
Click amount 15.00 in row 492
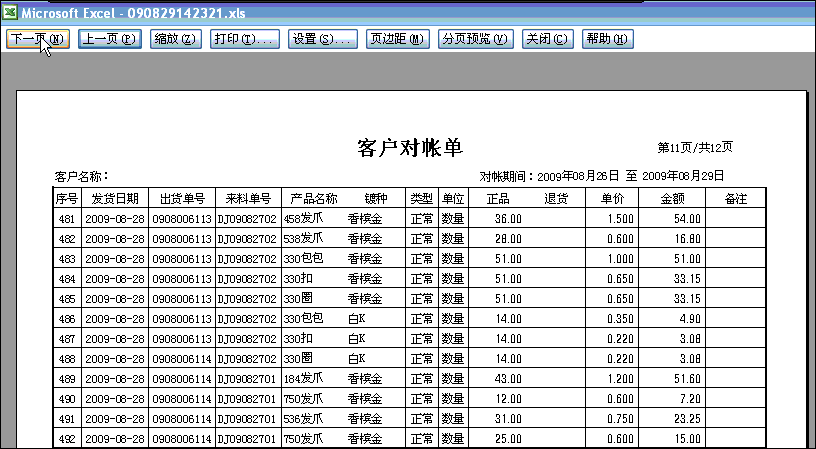(x=687, y=439)
